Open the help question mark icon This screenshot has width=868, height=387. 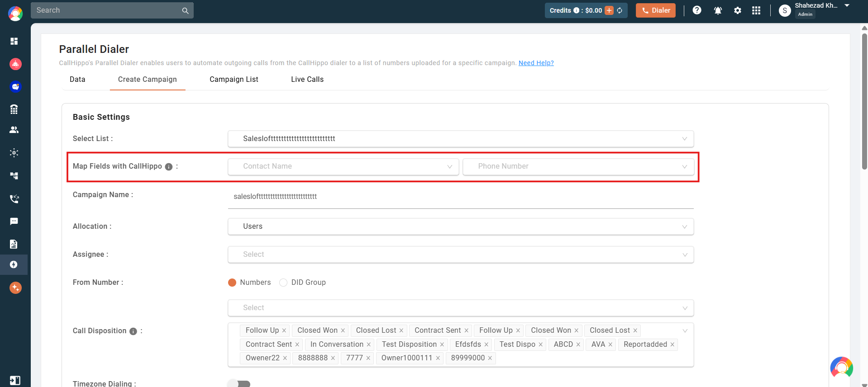[x=697, y=10]
